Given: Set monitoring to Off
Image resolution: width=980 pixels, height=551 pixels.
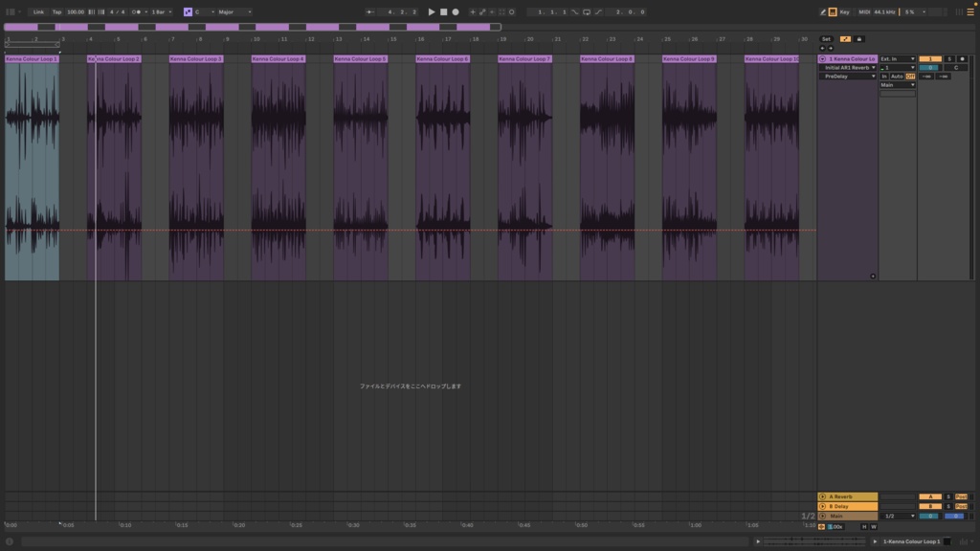Looking at the screenshot, I should 911,77.
